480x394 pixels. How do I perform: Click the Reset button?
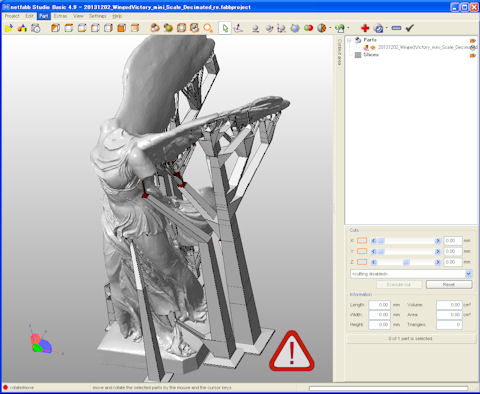pyautogui.click(x=449, y=284)
